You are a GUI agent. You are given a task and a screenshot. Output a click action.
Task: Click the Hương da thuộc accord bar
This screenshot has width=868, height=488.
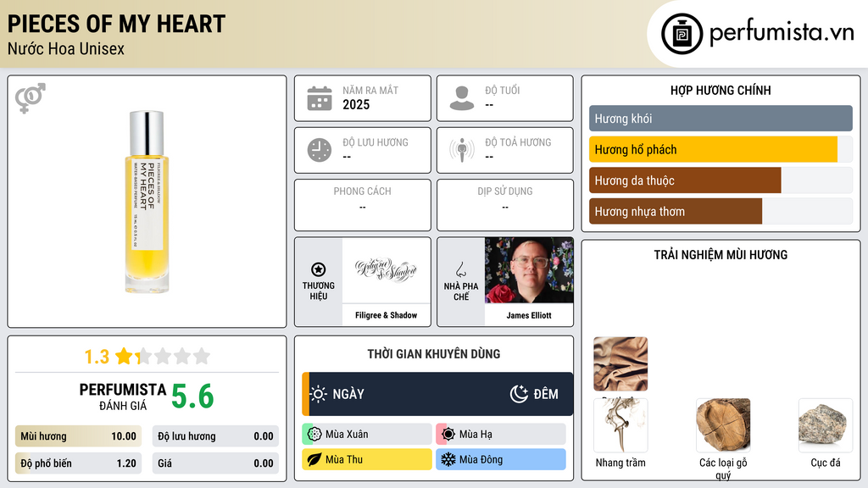click(721, 180)
